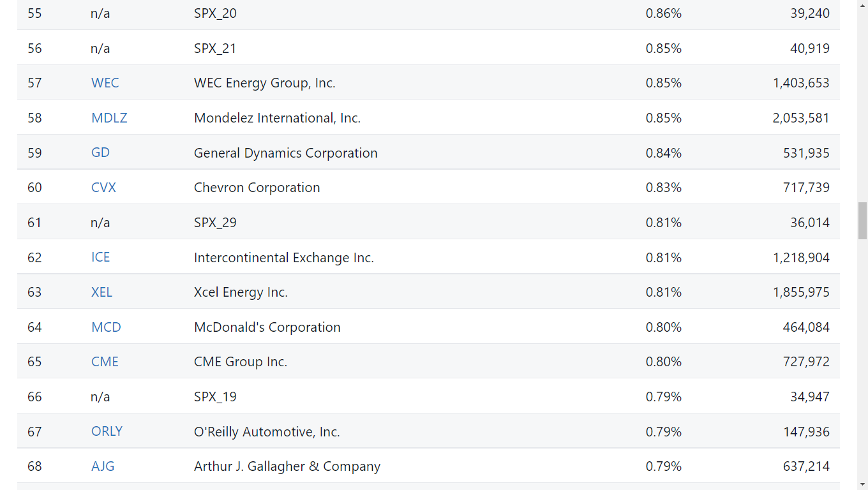Follow the ORLY ticker link
The height and width of the screenshot is (490, 868).
tap(107, 431)
